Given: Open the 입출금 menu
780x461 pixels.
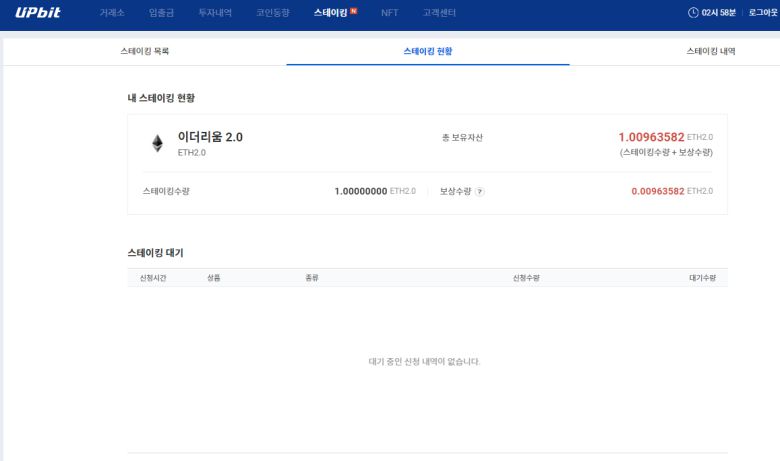Looking at the screenshot, I should [x=161, y=13].
